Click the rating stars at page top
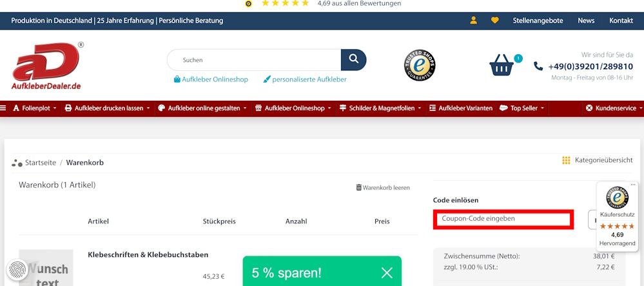This screenshot has height=286, width=644. (x=285, y=3)
